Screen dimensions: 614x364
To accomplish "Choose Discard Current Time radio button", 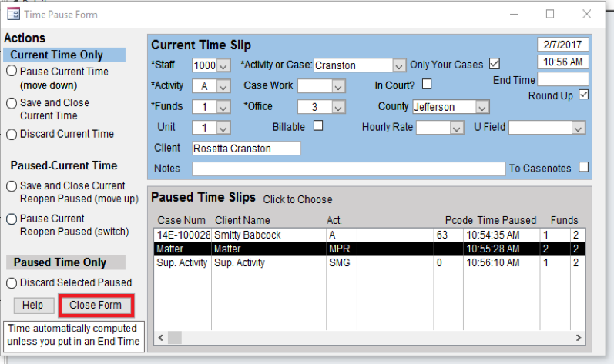I will (12, 134).
